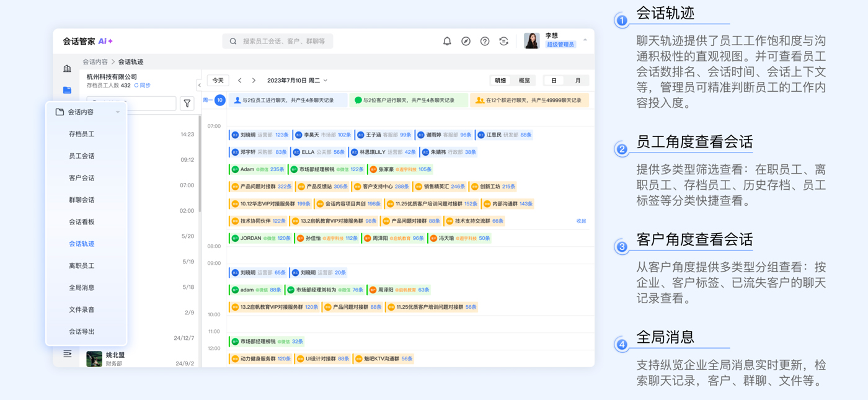
Task: Click the switch account icon in header
Action: tap(503, 42)
